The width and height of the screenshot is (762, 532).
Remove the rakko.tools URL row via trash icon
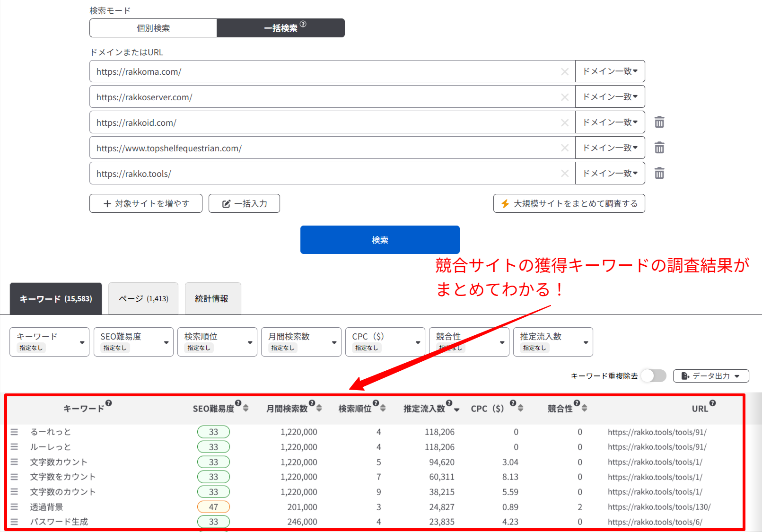[659, 174]
